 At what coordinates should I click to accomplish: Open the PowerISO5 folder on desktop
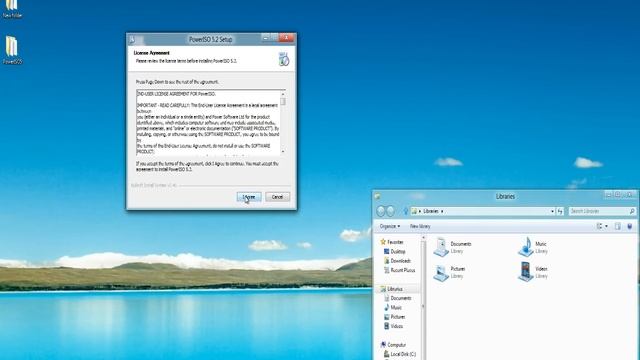12,50
